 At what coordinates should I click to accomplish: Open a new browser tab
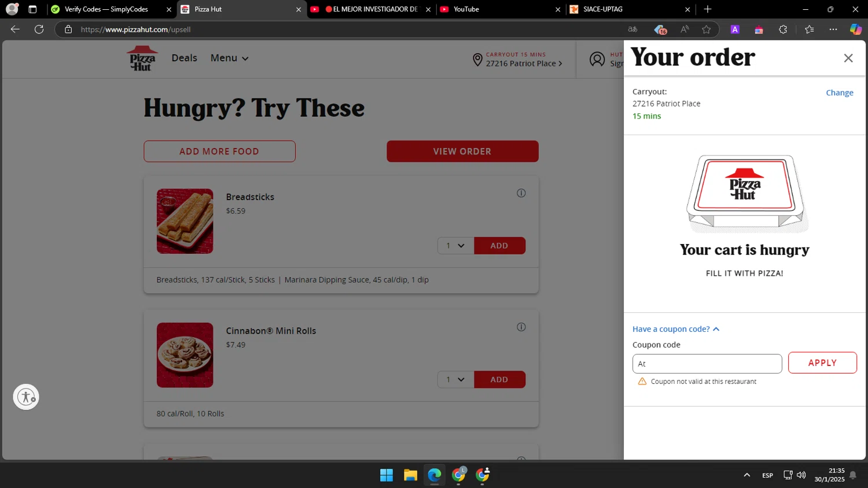coord(708,9)
